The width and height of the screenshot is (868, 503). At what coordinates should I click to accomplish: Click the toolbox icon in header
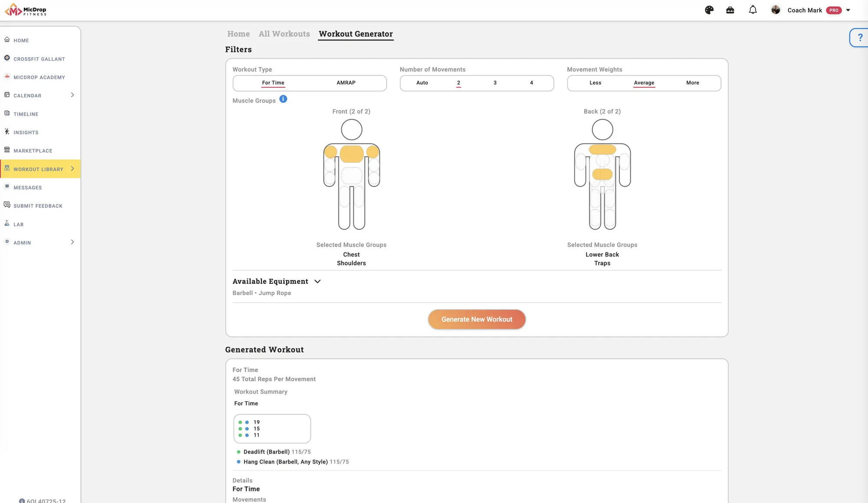[730, 10]
